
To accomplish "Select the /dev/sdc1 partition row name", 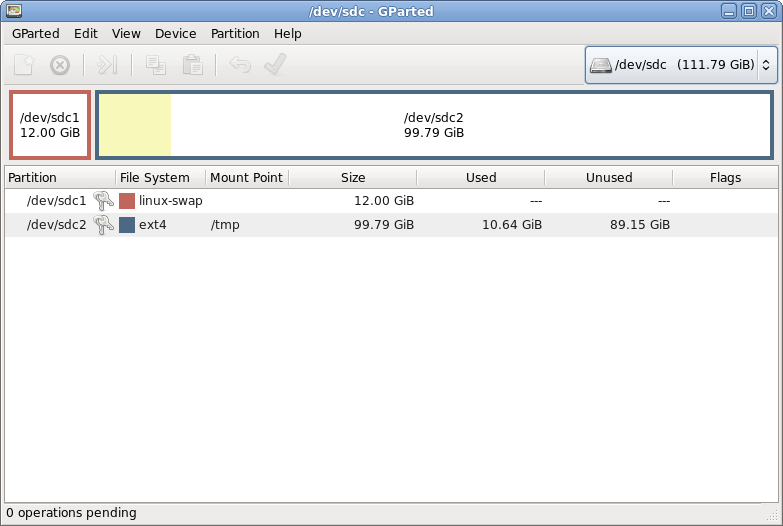I will [x=56, y=201].
